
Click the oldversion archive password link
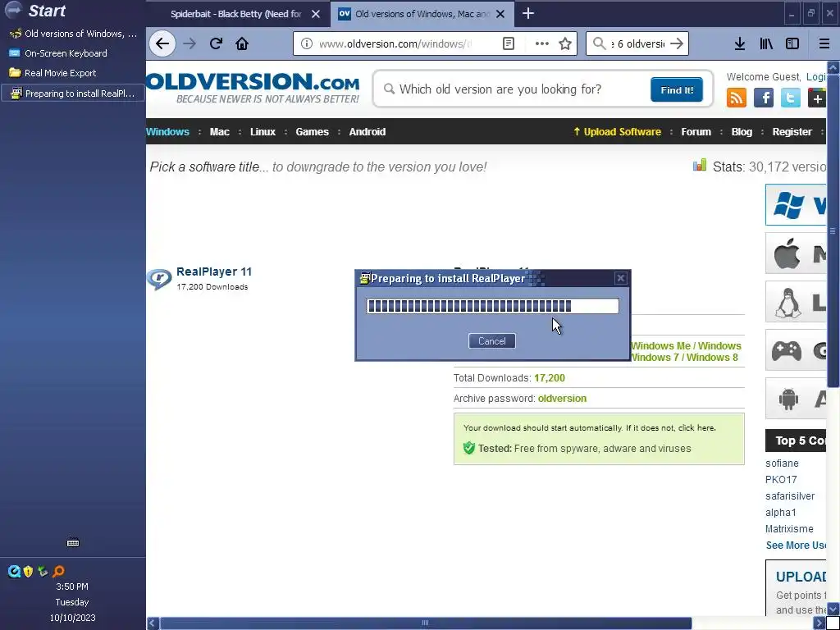[x=562, y=399]
